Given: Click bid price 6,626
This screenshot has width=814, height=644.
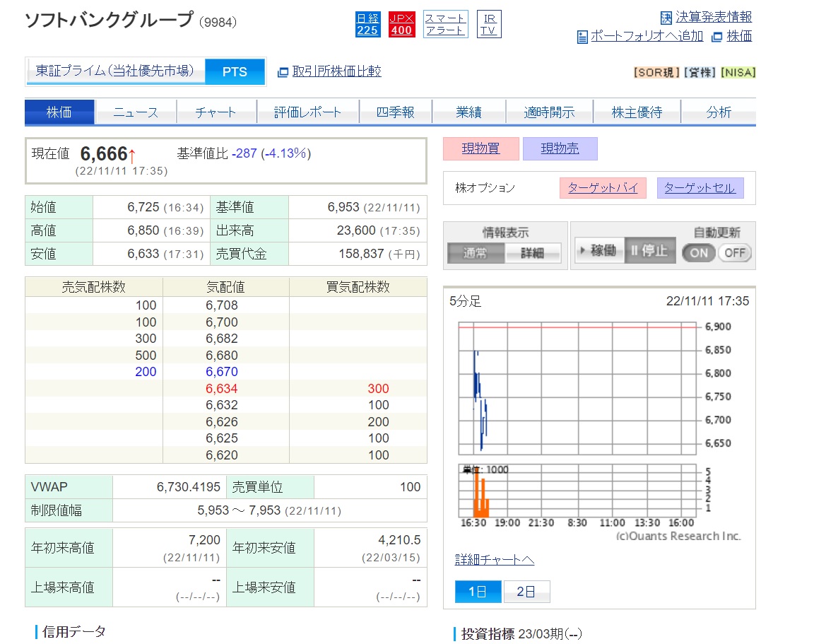Looking at the screenshot, I should coord(222,422).
